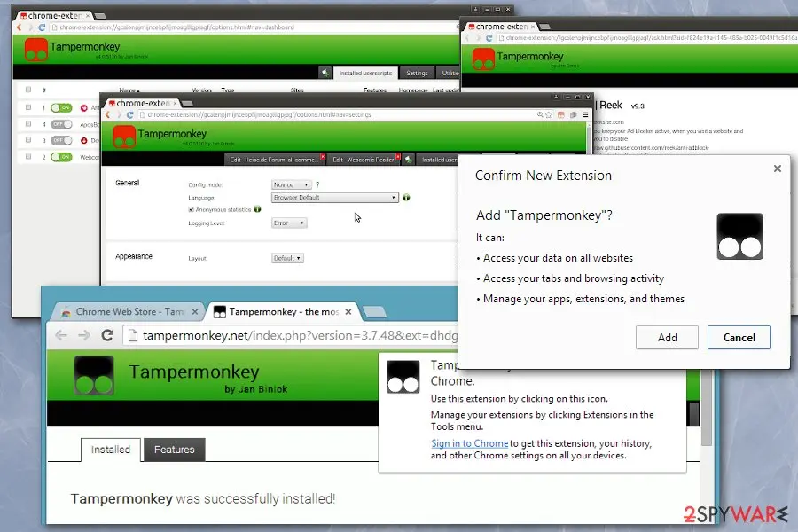Screen dimensions: 798x532
Task: Go back in the settings window
Action: point(108,115)
